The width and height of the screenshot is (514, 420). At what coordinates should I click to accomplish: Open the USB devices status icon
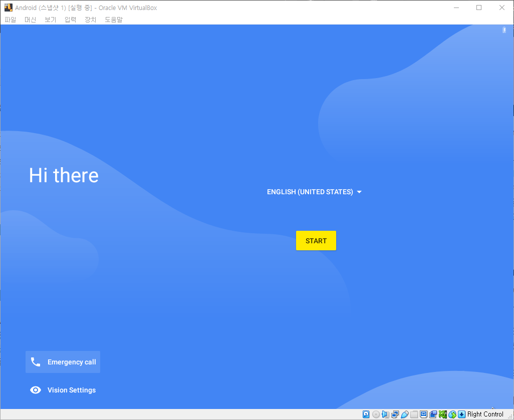pos(404,414)
